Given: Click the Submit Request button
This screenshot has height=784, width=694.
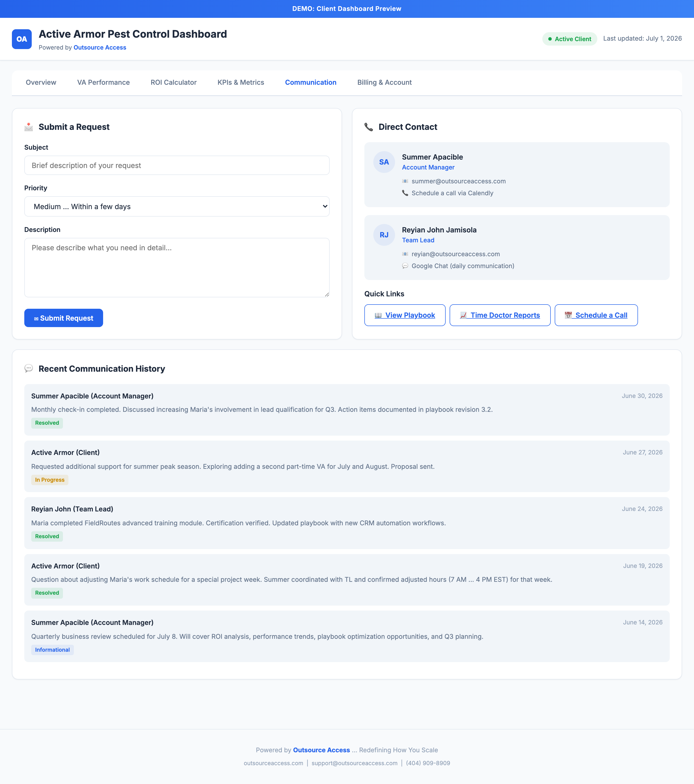Looking at the screenshot, I should pyautogui.click(x=64, y=318).
